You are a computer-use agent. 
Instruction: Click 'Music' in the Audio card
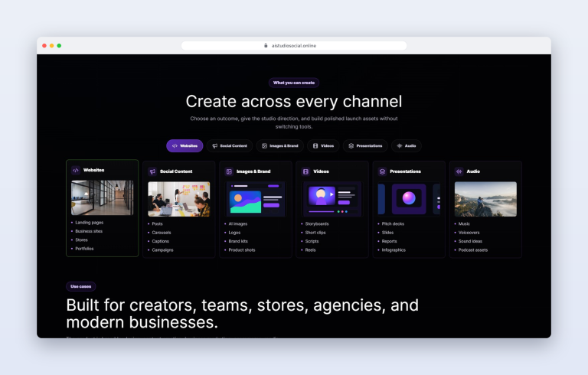tap(464, 224)
